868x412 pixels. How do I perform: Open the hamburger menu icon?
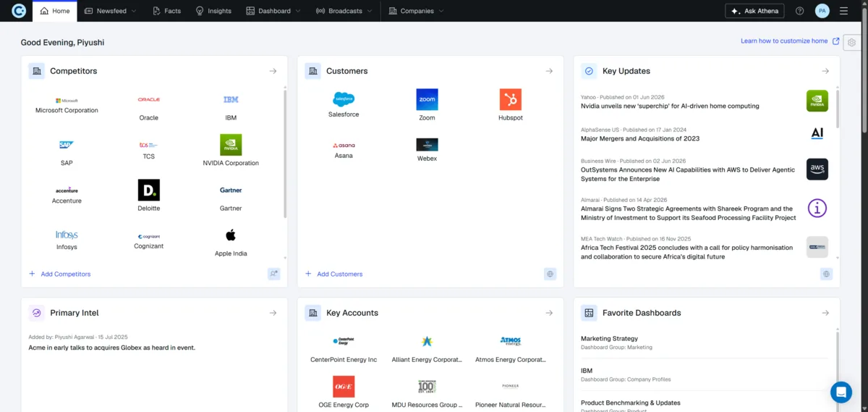(844, 11)
